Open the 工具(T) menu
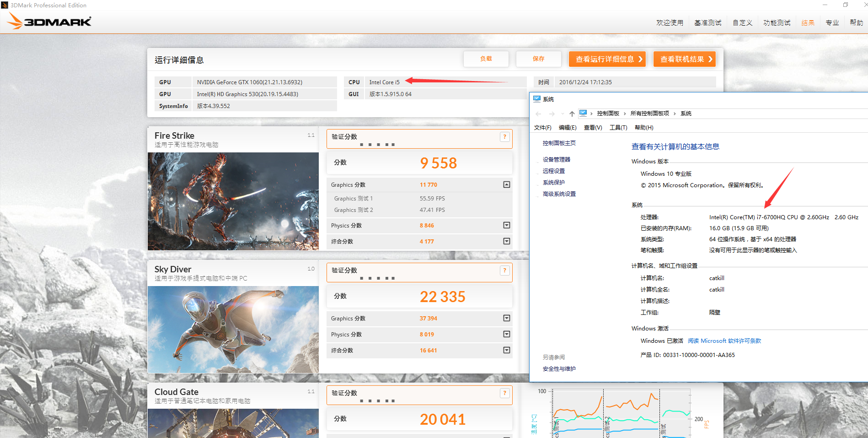The height and width of the screenshot is (438, 868). point(618,128)
